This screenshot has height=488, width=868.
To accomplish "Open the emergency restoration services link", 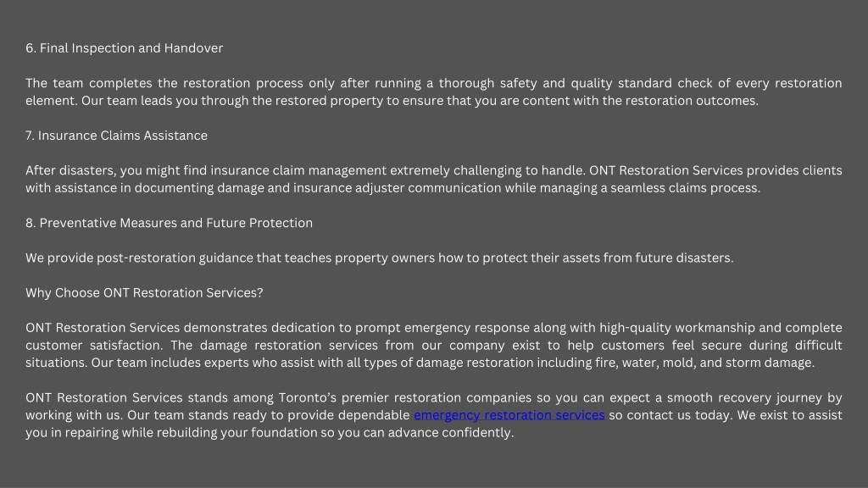I will pyautogui.click(x=509, y=415).
